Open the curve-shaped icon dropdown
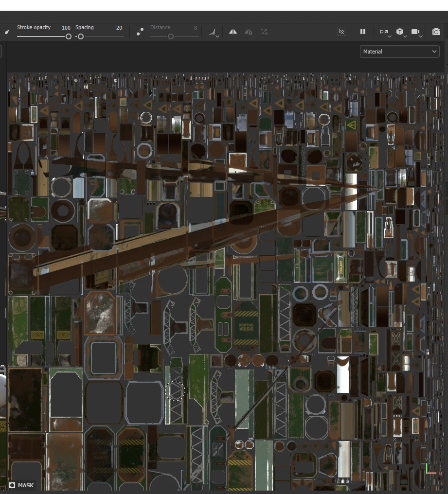Screen dimensions: 448x494 (214, 32)
